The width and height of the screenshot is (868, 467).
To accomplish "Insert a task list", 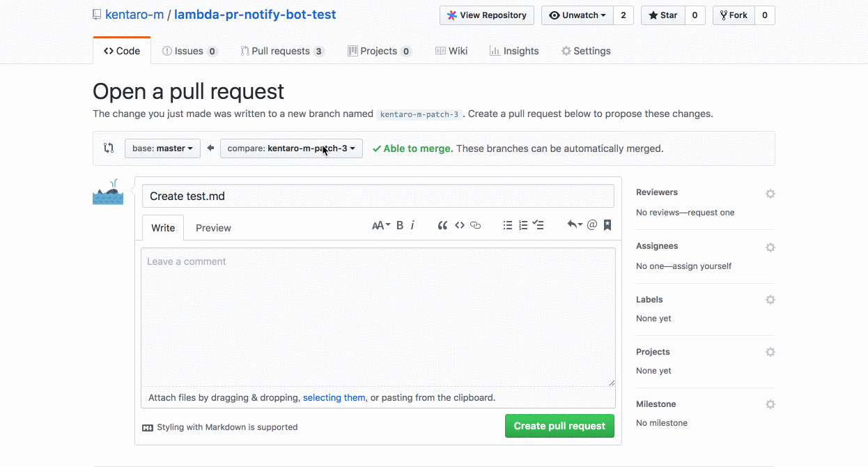I will (538, 225).
